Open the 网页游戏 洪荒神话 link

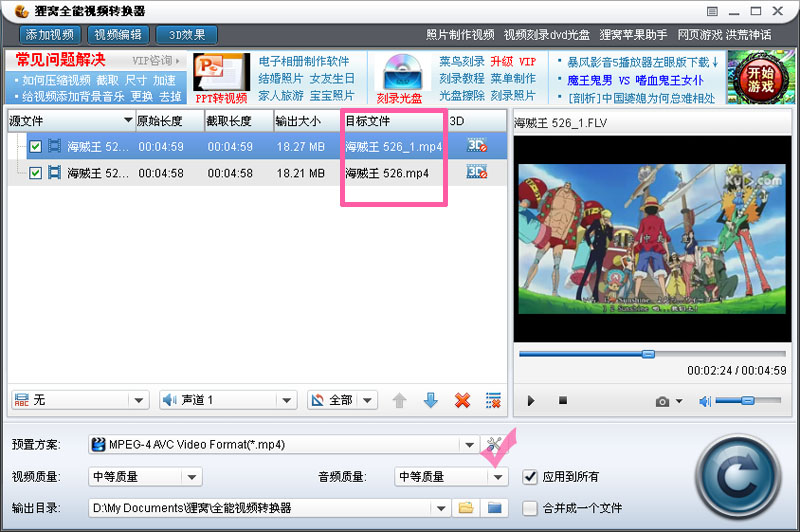pyautogui.click(x=724, y=35)
